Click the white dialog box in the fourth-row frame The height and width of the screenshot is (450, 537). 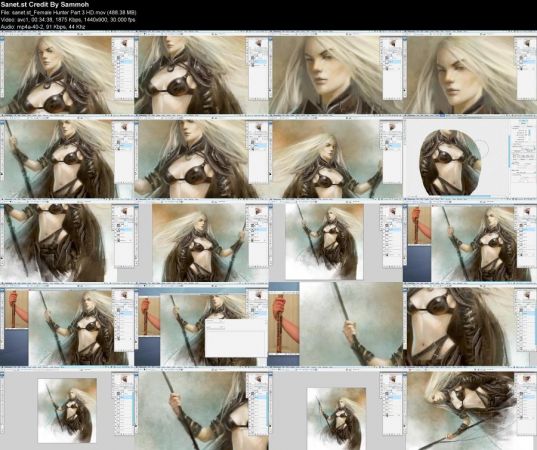[236, 338]
